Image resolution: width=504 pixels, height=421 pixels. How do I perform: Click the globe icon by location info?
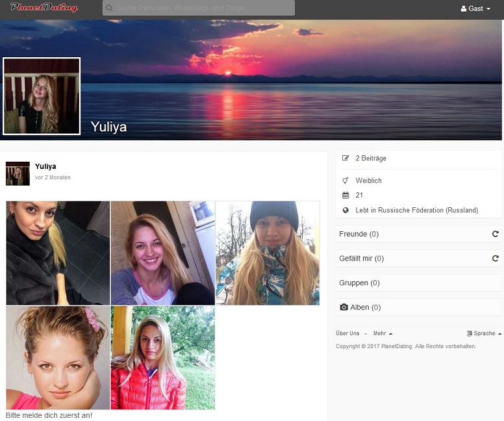346,210
